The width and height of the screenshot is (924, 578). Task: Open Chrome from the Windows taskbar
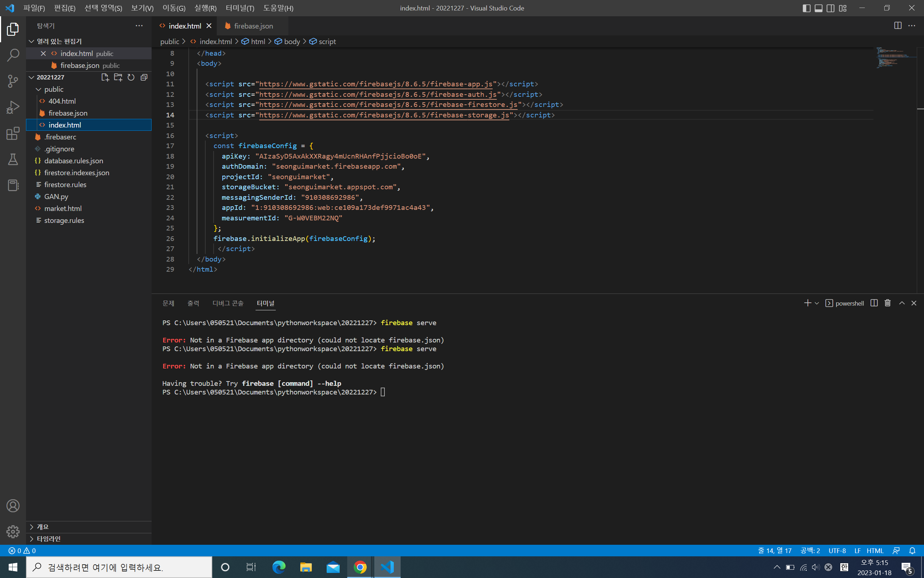pos(359,567)
